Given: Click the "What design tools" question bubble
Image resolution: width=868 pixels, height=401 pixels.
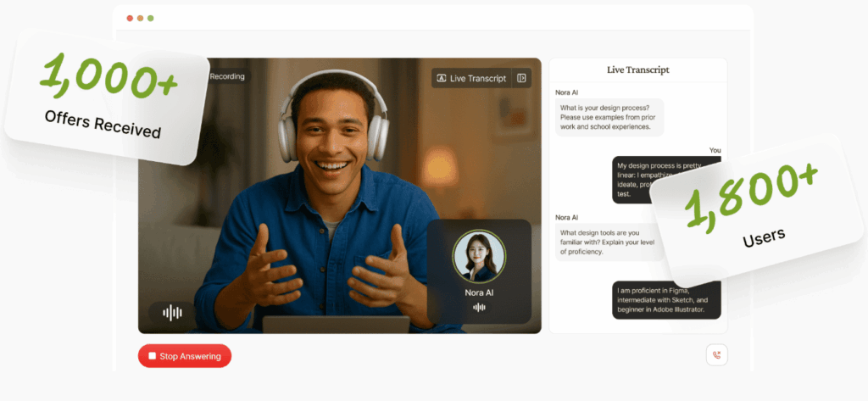Looking at the screenshot, I should 609,241.
